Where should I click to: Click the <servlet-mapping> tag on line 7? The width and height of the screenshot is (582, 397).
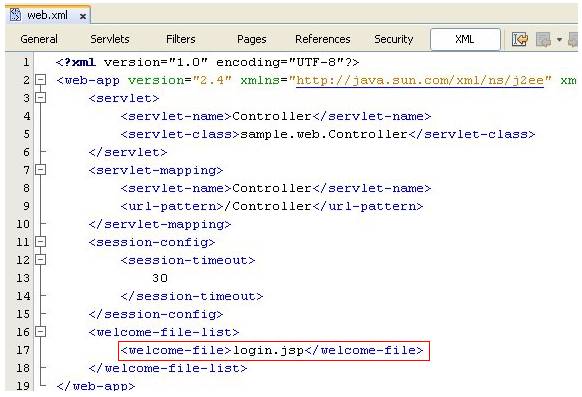tap(156, 170)
